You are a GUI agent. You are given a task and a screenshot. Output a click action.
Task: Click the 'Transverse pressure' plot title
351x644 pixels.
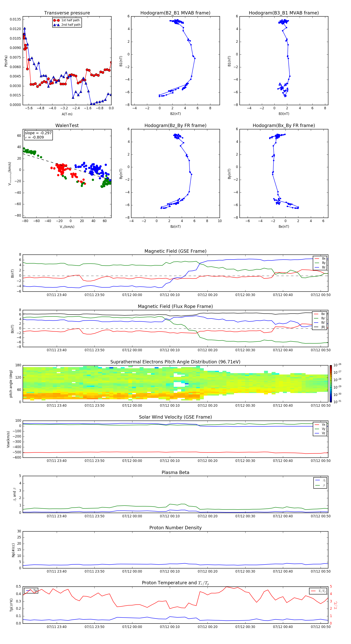67,13
